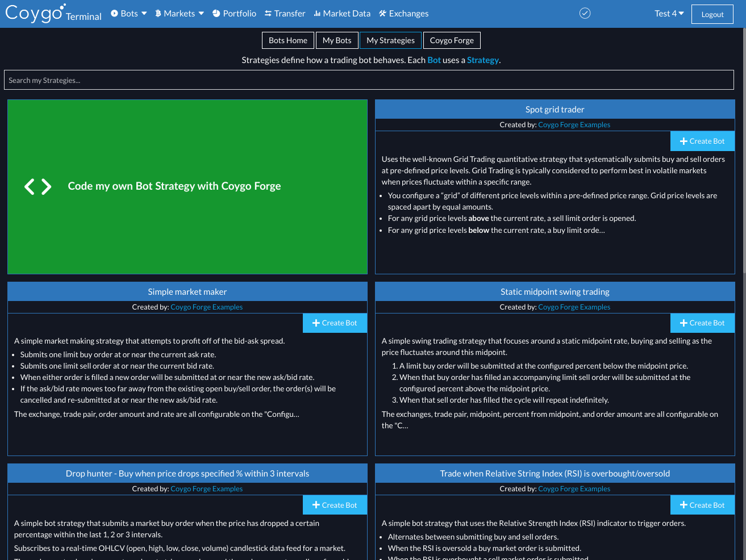Click the Logout button

pos(712,14)
